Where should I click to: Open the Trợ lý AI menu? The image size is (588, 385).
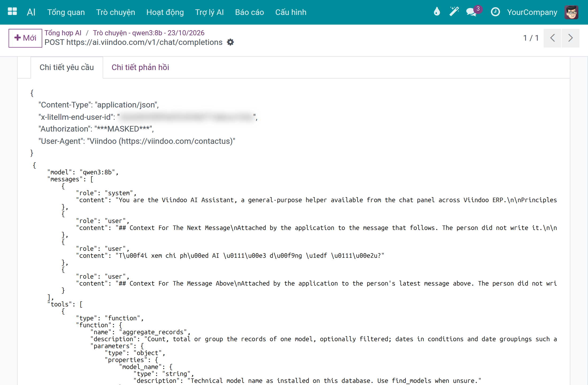point(209,12)
